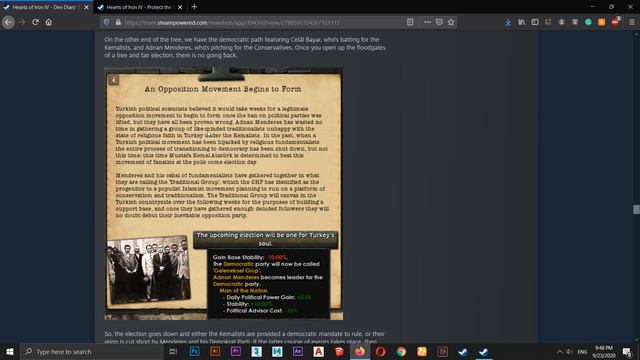Viewport: 640px width, 360px height.
Task: Click the Type here to search box
Action: click(92, 351)
